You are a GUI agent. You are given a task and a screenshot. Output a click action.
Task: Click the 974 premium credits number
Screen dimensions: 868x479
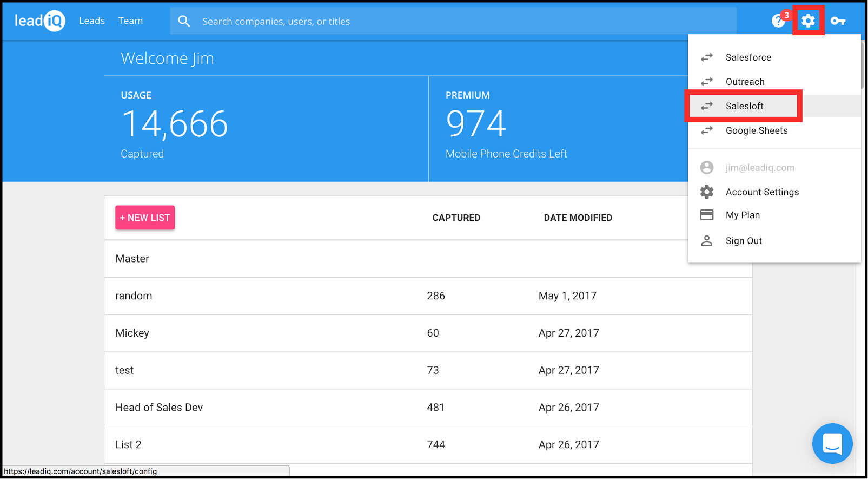[476, 124]
